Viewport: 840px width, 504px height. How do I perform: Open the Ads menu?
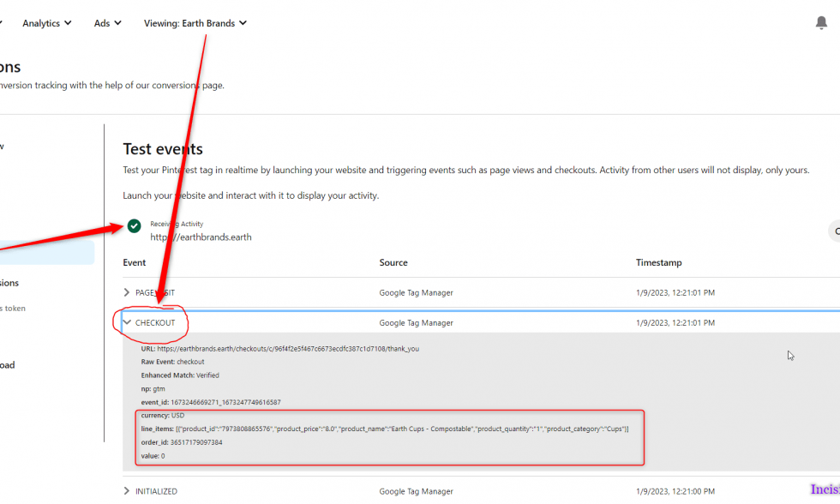(107, 23)
